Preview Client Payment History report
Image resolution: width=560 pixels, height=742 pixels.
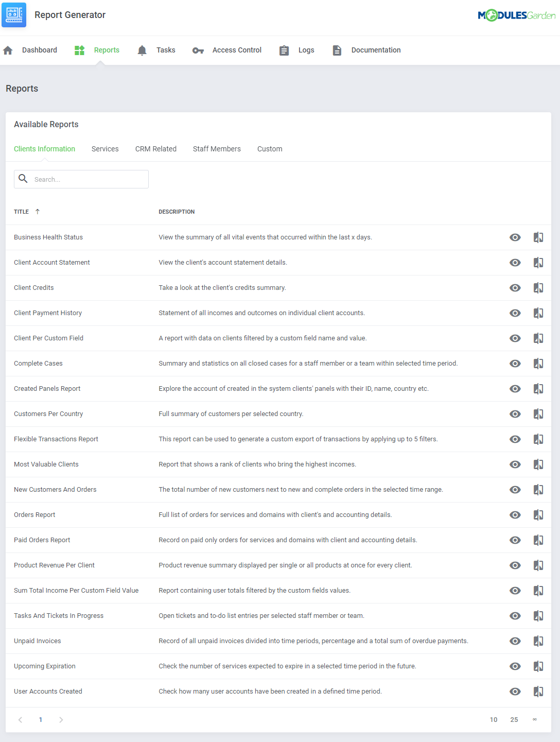tap(515, 313)
